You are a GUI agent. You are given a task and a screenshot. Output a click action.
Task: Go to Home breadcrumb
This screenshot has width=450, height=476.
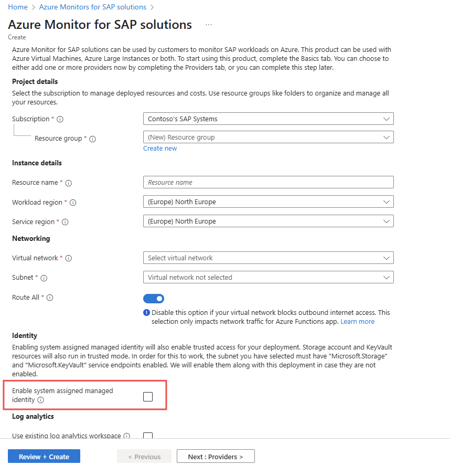pyautogui.click(x=18, y=7)
